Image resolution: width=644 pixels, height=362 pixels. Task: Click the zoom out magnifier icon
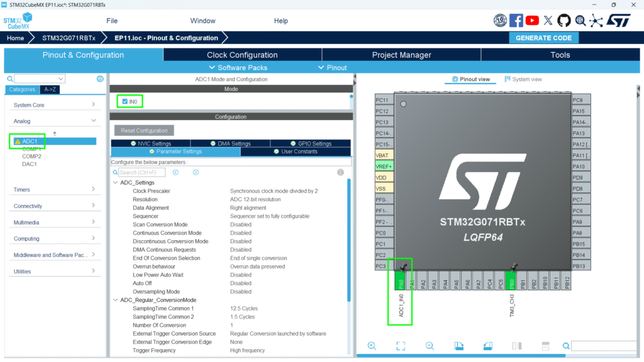tap(430, 346)
